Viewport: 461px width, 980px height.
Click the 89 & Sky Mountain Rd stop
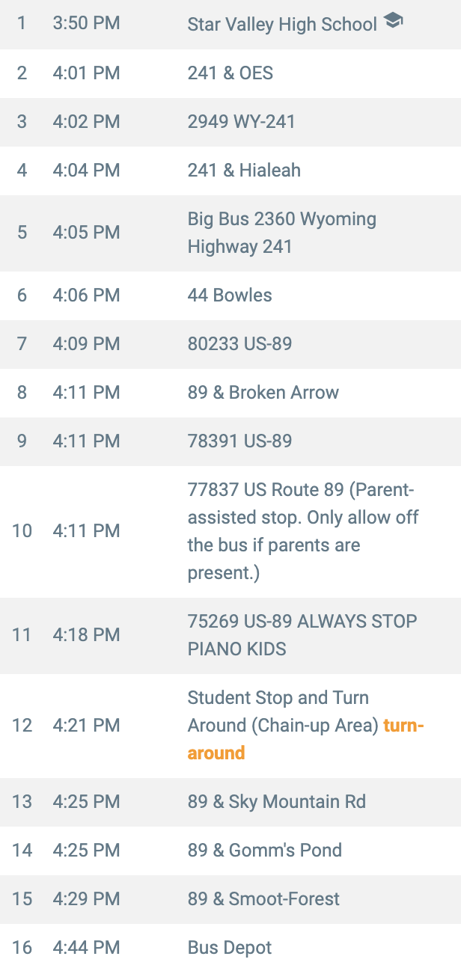coord(276,803)
